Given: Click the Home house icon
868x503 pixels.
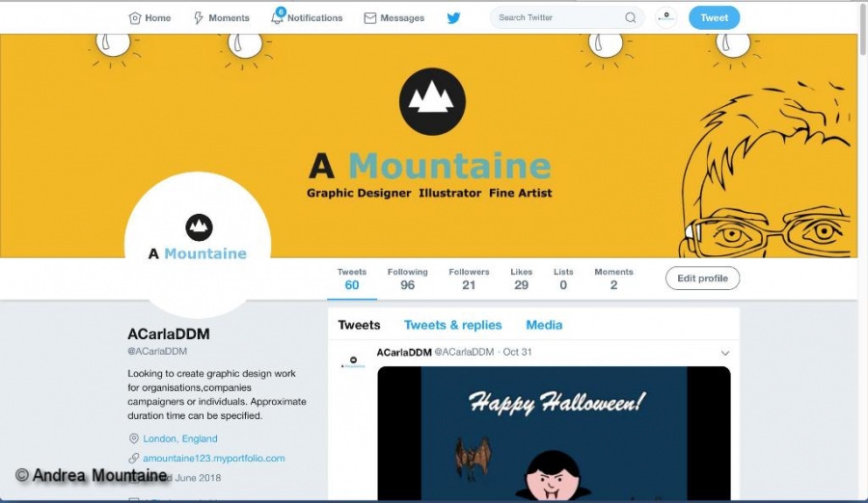Looking at the screenshot, I should (134, 18).
